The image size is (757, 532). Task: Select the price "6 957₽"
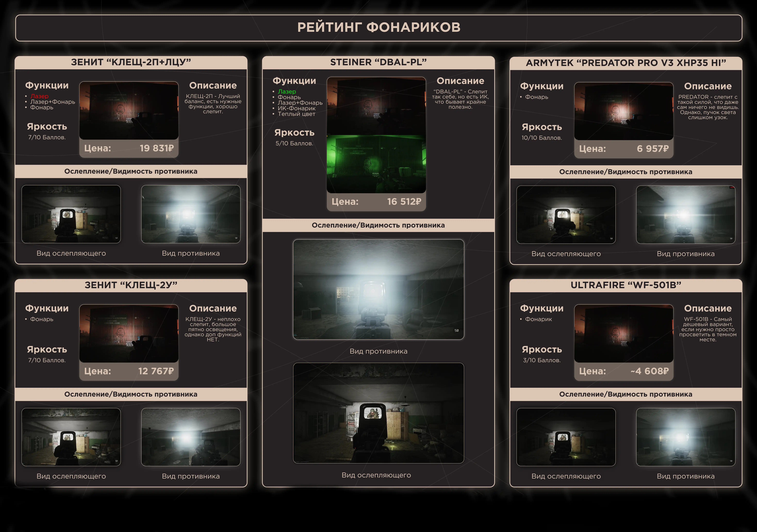click(653, 149)
